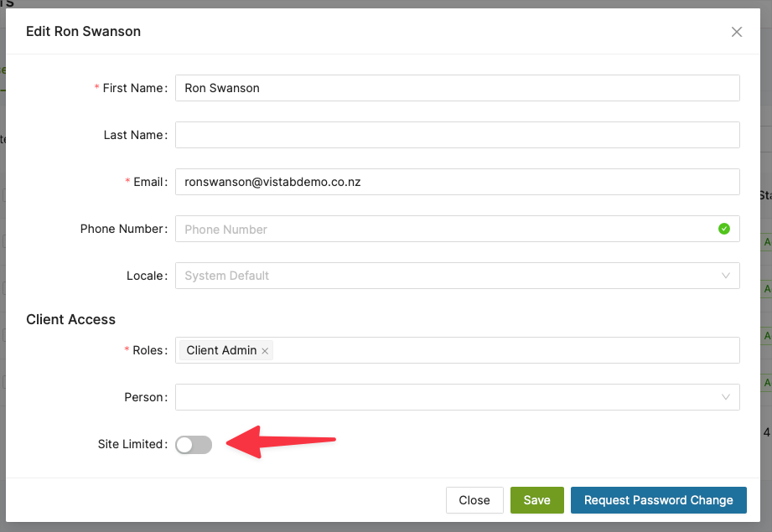The image size is (772, 532).
Task: Click the Person dropdown chevron arrow
Action: [726, 397]
